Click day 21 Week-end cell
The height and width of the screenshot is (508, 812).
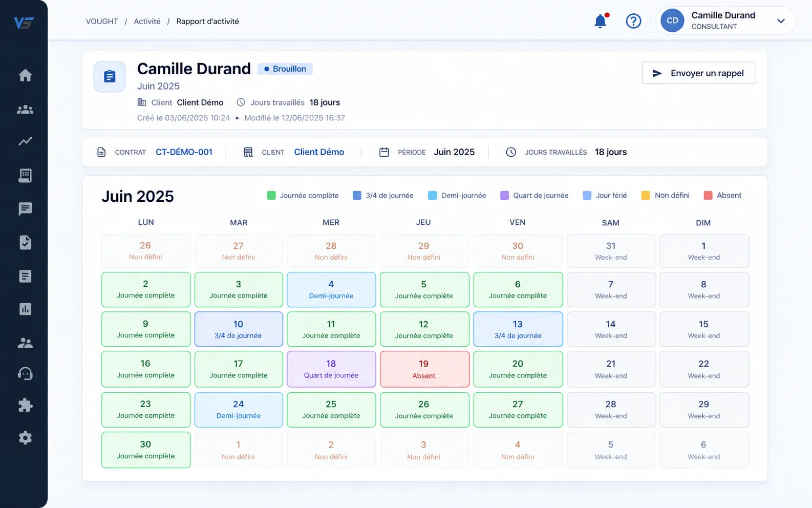(x=611, y=369)
